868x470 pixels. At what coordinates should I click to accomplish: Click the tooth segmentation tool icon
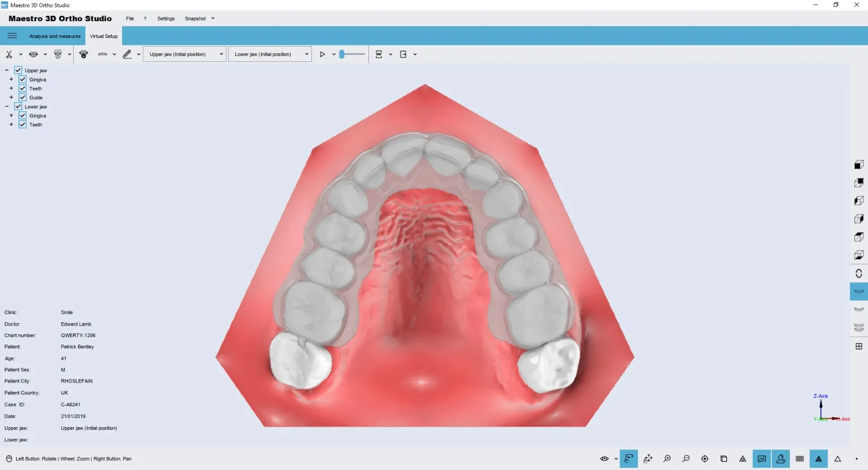click(58, 54)
